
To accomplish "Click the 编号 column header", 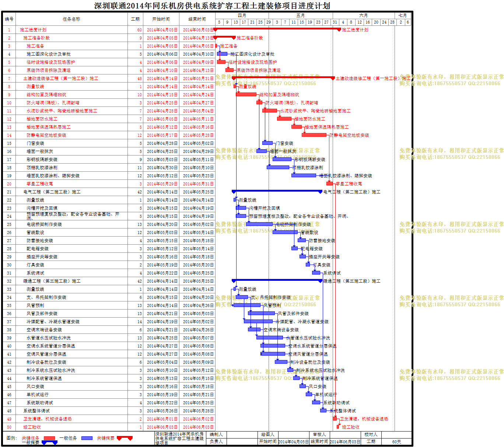I will click(x=9, y=19).
